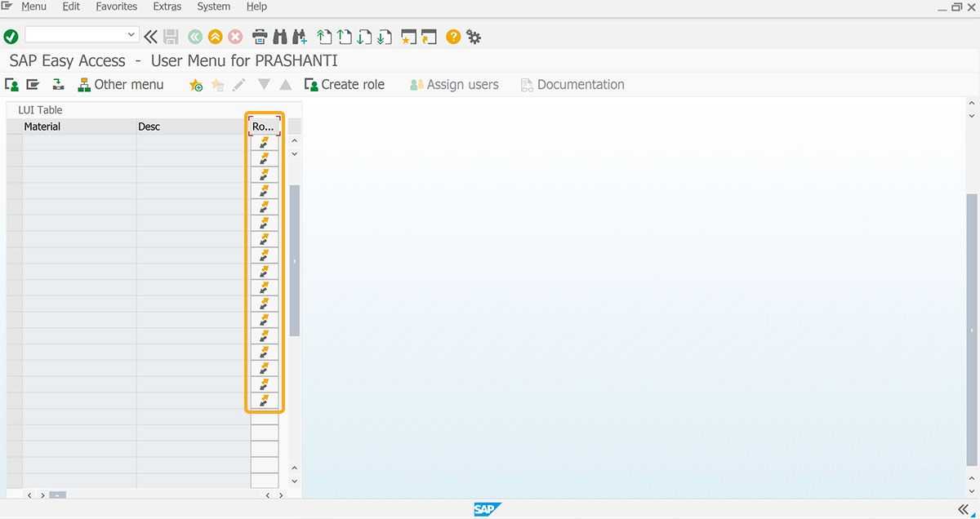Go to First Page icon
This screenshot has width=980, height=519.
pos(324,37)
